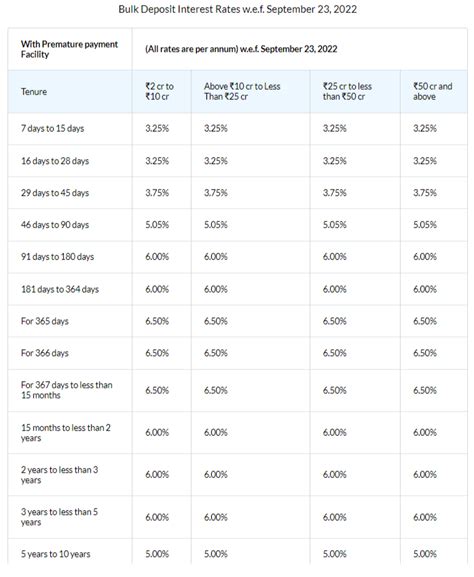This screenshot has height=577, width=474.
Task: Select Above ₹10 cr to Less Than ₹25 cr header
Action: click(242, 91)
